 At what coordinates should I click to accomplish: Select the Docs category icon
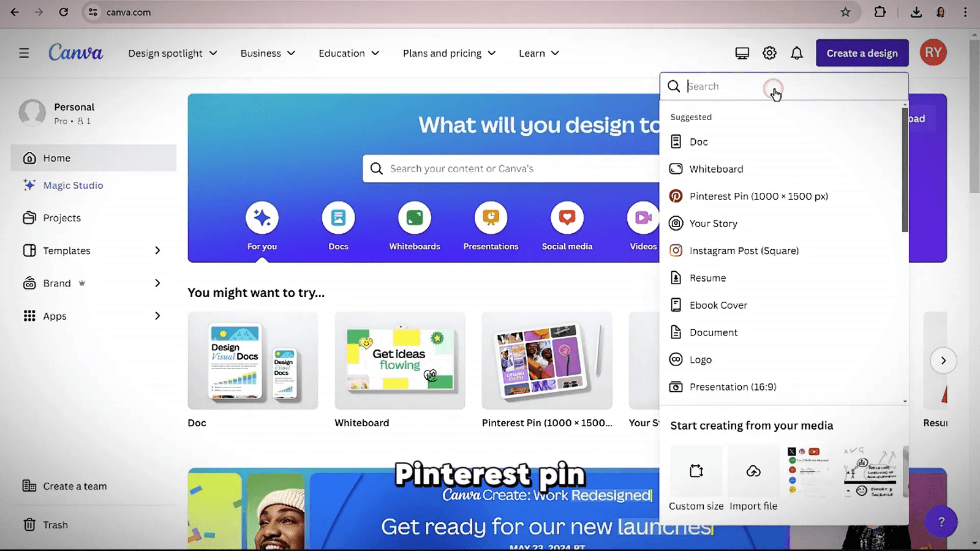coord(338,217)
